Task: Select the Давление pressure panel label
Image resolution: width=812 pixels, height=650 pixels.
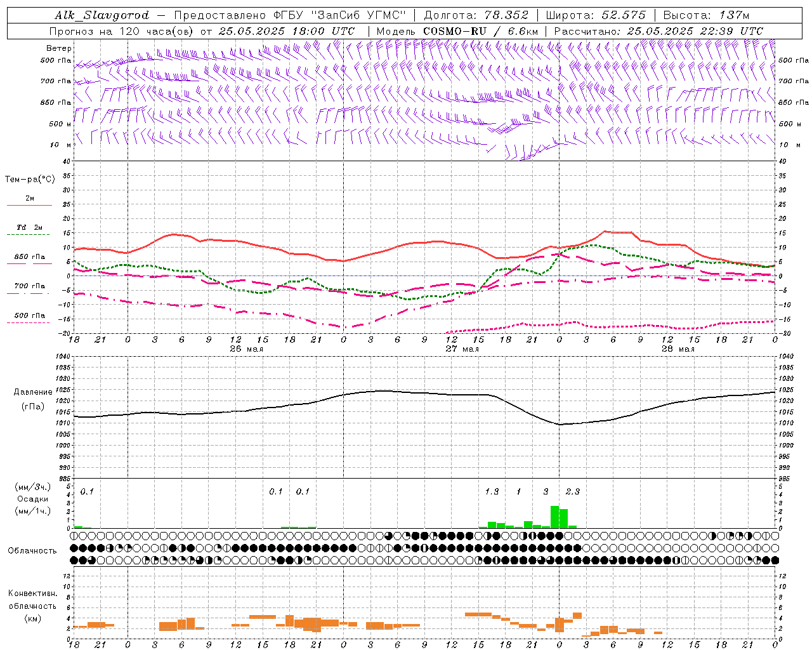Action: pos(32,392)
